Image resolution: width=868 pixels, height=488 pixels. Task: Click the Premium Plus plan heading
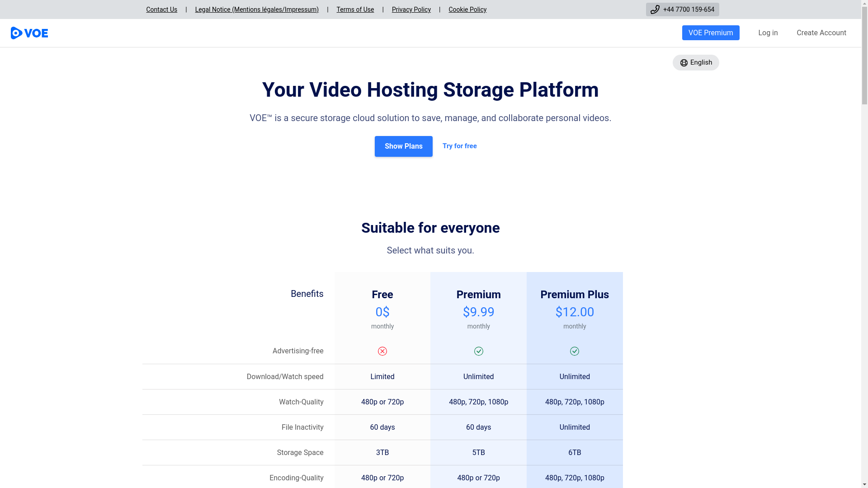(575, 295)
